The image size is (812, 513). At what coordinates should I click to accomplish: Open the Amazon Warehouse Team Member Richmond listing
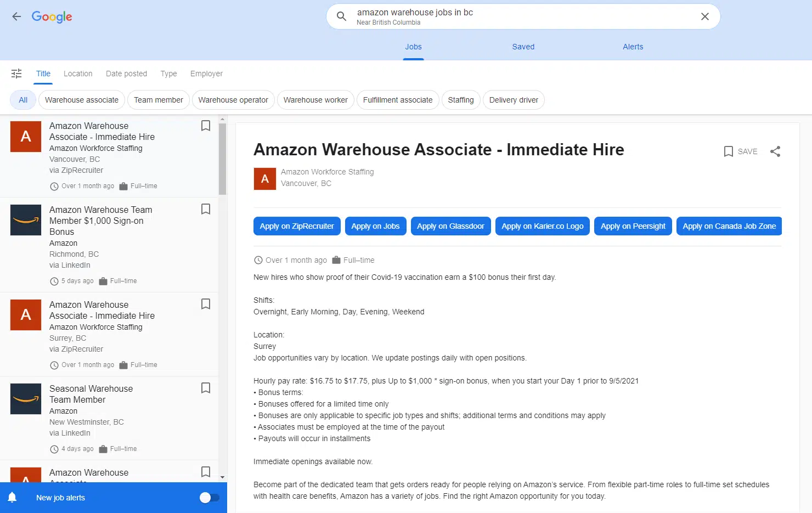pos(109,245)
